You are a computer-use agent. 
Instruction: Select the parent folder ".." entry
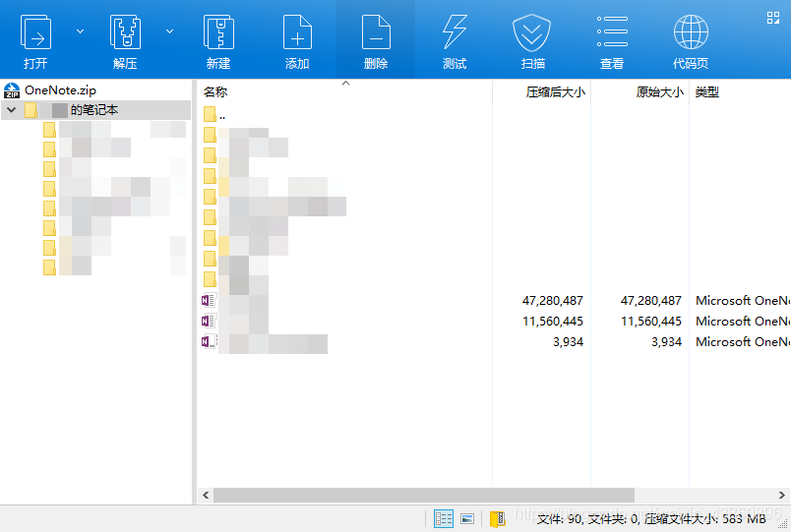(x=214, y=114)
